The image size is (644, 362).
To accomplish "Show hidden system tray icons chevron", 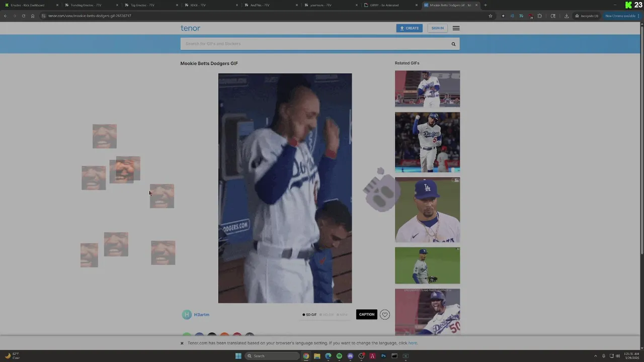I will 596,356.
